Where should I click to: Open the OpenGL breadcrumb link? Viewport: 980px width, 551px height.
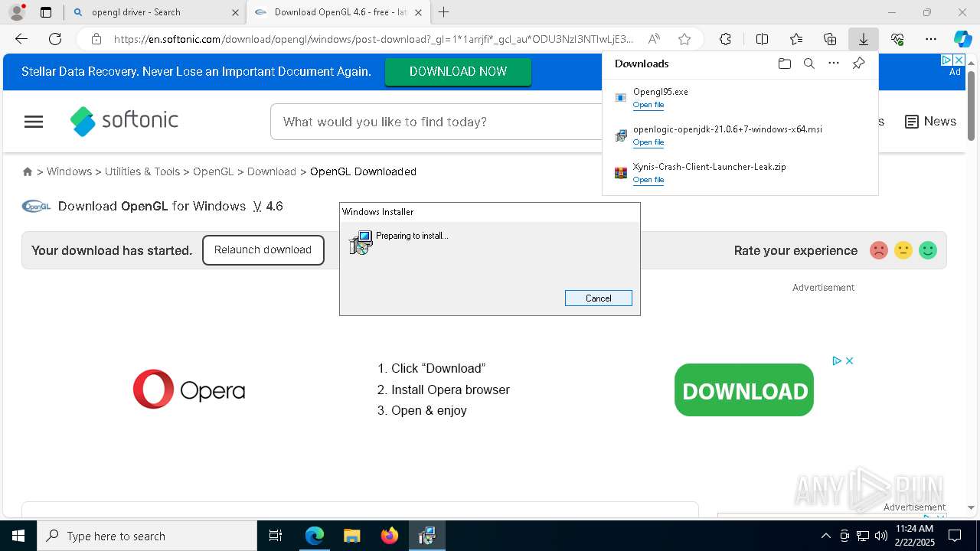tap(213, 171)
